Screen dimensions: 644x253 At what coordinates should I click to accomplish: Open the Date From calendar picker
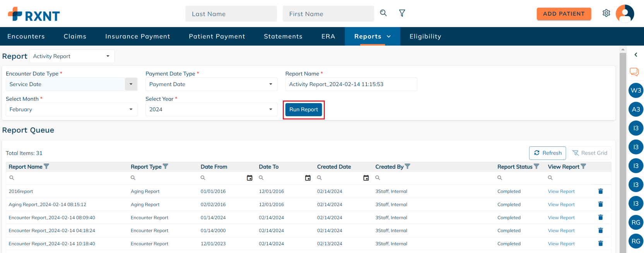tap(249, 178)
